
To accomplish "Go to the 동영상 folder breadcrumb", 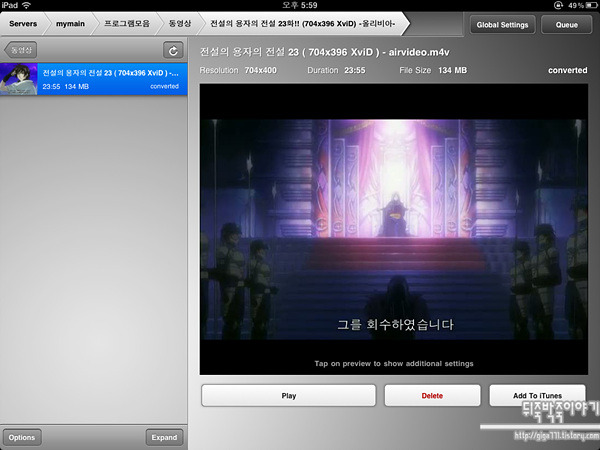I will tap(182, 22).
